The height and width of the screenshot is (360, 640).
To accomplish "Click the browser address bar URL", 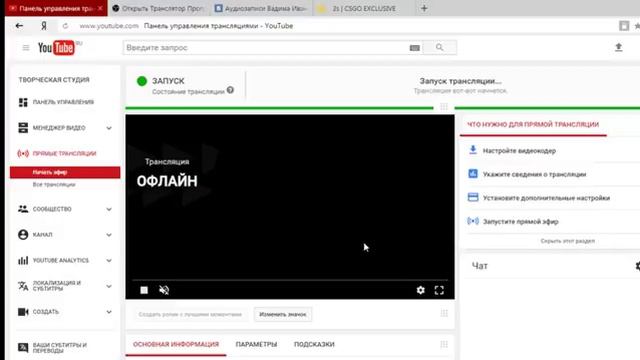I will pos(109,26).
